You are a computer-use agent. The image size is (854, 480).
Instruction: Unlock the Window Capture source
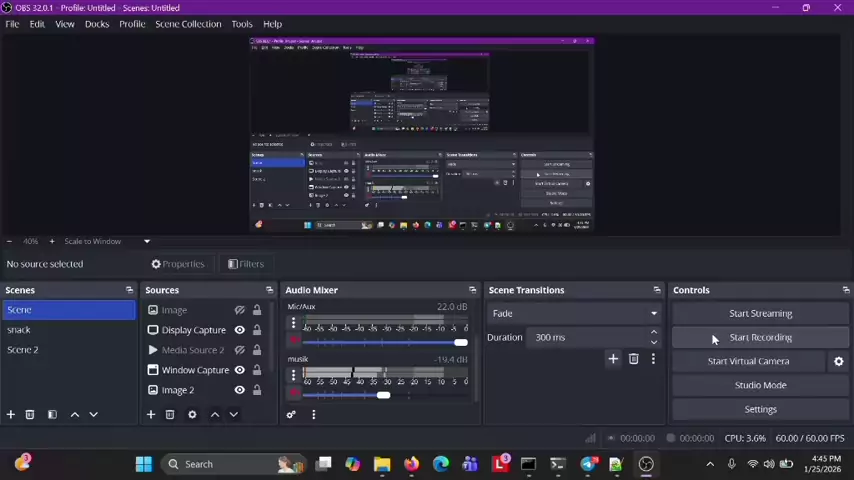coord(257,370)
